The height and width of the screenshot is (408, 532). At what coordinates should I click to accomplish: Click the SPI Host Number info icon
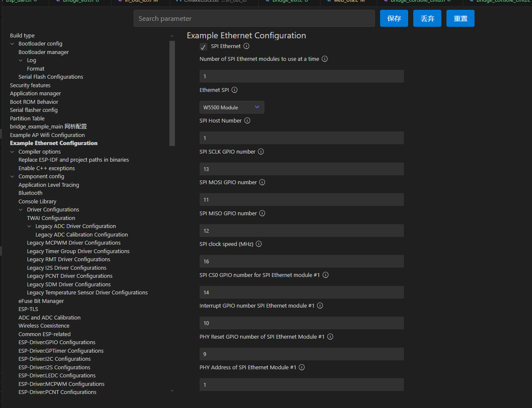coord(247,121)
